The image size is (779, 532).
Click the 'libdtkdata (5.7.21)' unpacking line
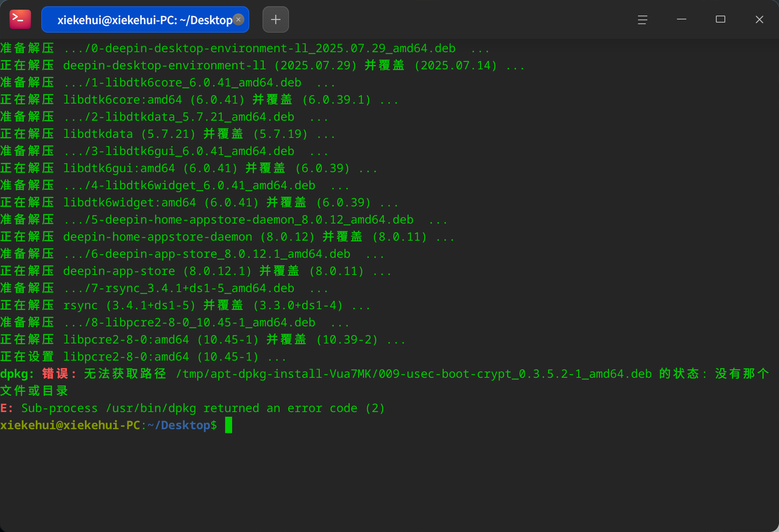click(x=168, y=134)
